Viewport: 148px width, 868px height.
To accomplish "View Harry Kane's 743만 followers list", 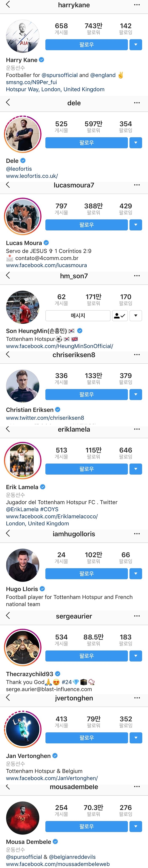I will (93, 29).
